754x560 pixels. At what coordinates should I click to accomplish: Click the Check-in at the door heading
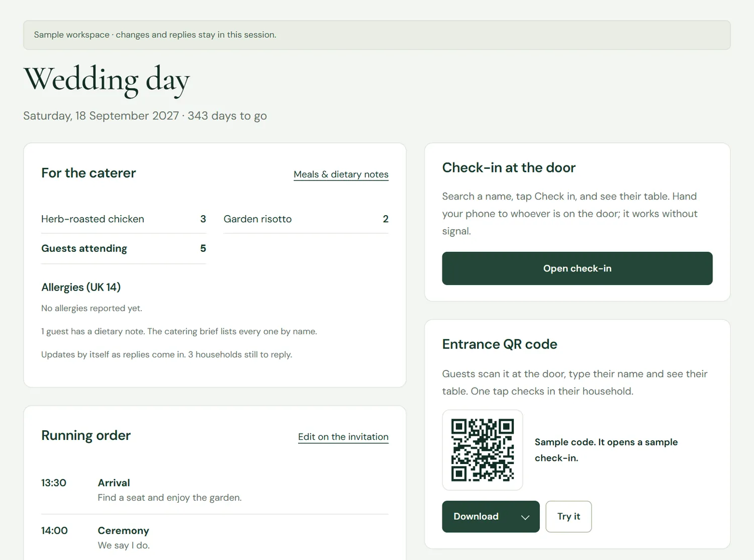pos(509,168)
